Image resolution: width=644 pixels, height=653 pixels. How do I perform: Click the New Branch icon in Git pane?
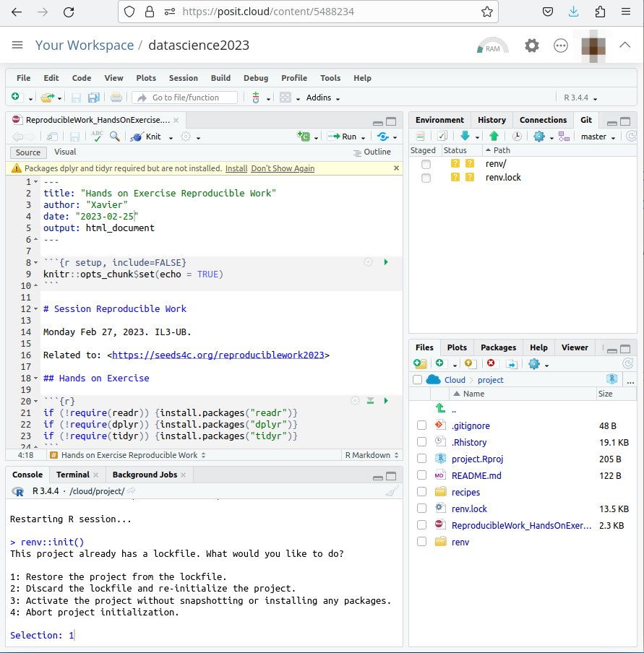pos(564,137)
